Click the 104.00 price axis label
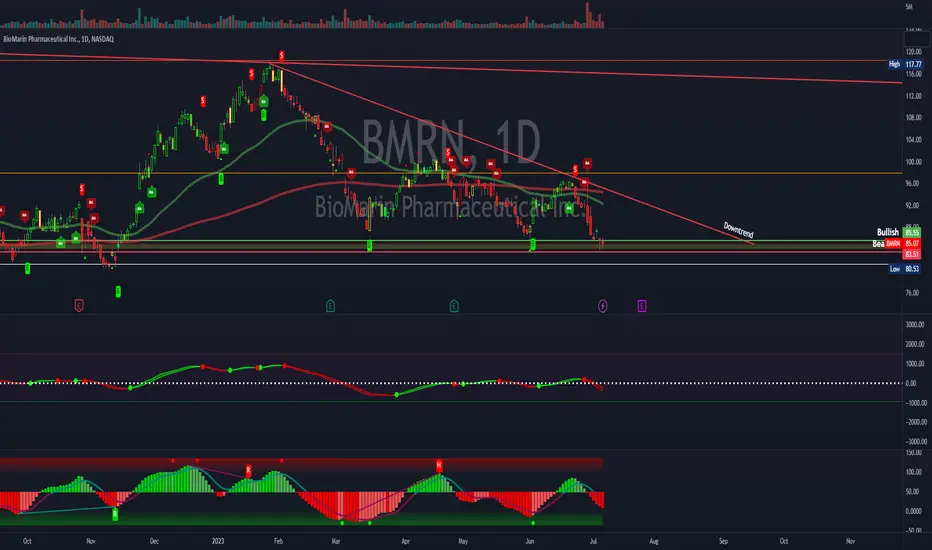The width and height of the screenshot is (932, 550). coord(914,140)
